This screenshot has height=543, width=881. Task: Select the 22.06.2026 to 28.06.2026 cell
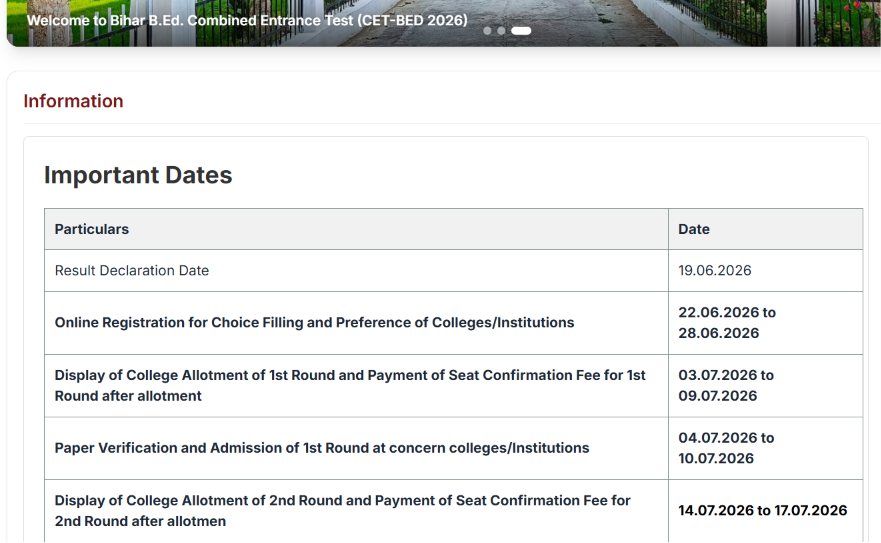click(727, 323)
